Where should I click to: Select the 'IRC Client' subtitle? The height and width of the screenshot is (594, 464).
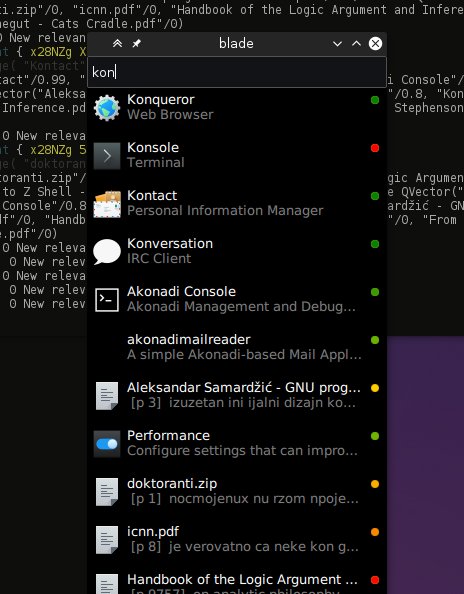pyautogui.click(x=159, y=259)
